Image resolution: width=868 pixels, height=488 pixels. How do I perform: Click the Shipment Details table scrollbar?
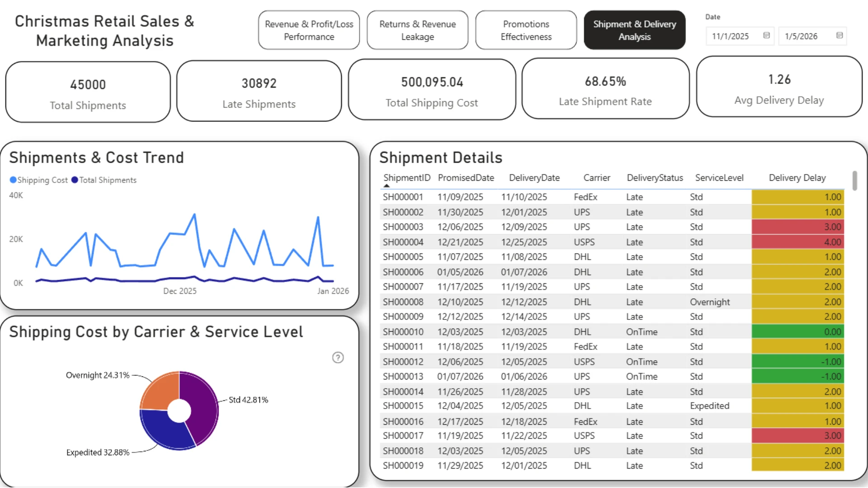[854, 181]
